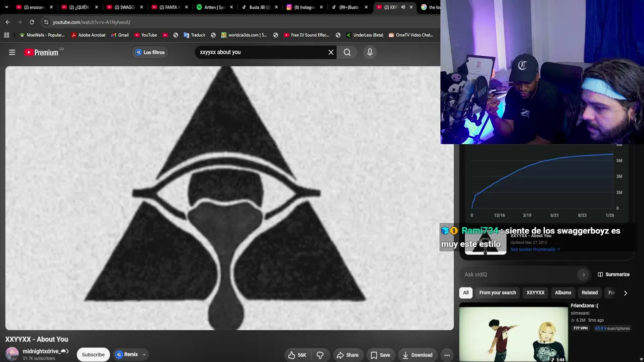Select the Albums filter chip
The image size is (644, 362).
point(563,293)
